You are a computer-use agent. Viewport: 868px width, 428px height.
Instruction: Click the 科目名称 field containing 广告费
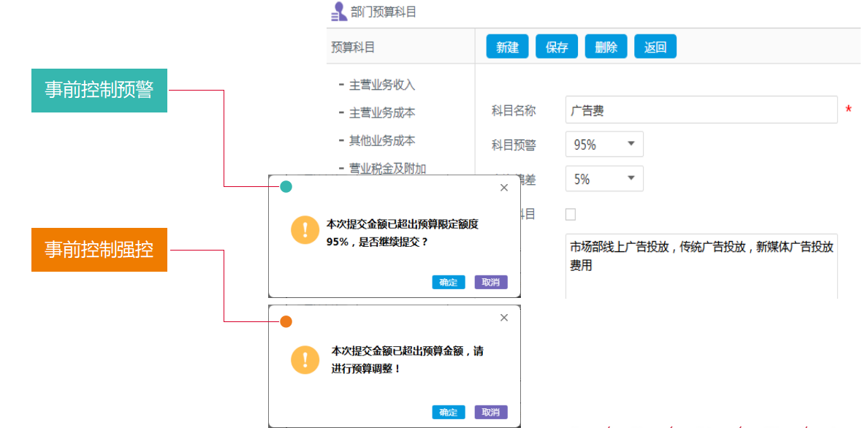(701, 110)
